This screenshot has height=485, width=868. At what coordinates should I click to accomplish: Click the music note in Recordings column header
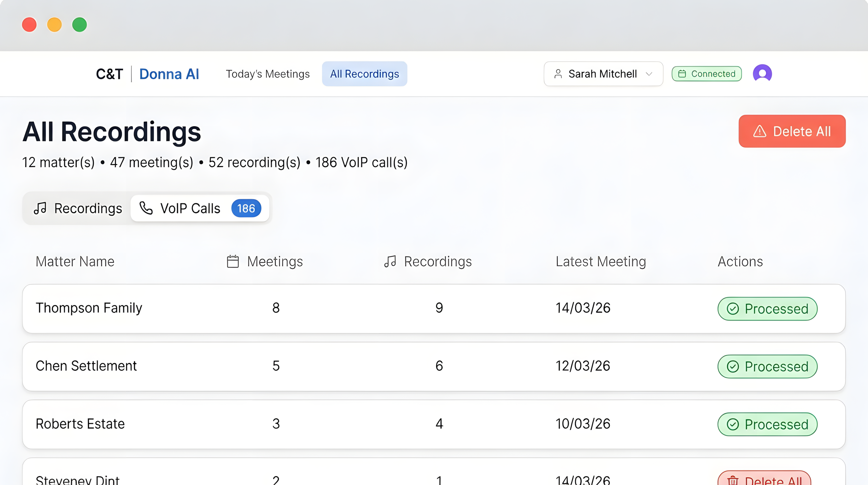390,261
